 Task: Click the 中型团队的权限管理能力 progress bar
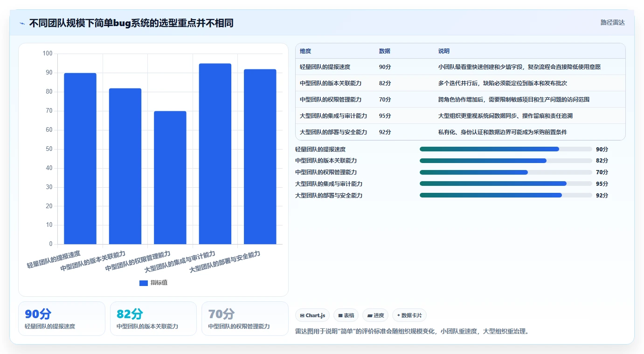(506, 172)
